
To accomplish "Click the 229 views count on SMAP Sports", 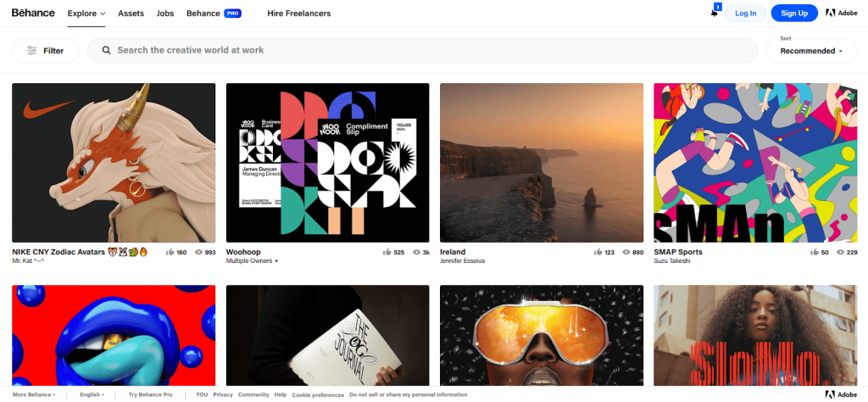I will click(852, 253).
